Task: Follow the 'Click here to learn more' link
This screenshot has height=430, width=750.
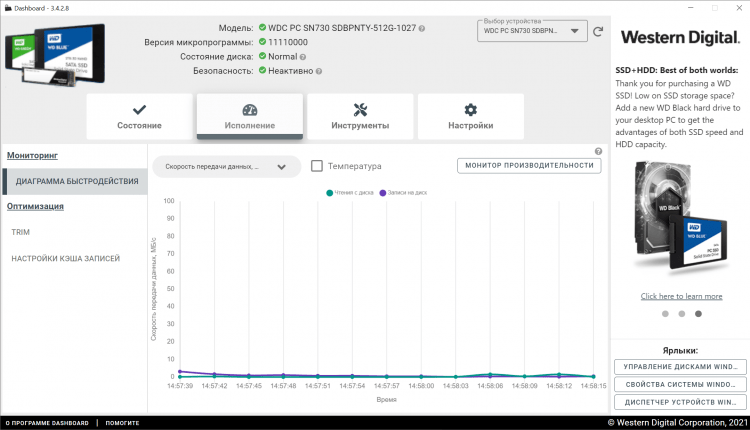Action: (681, 296)
